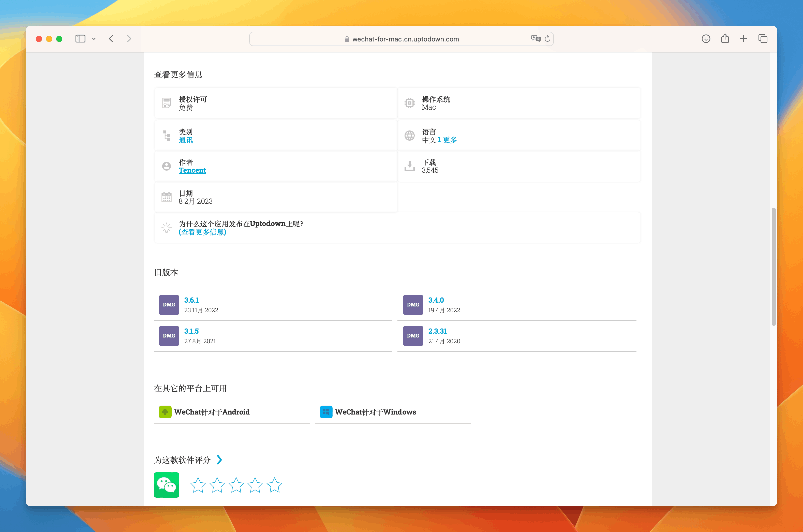Open the Tencent author link

click(x=192, y=171)
